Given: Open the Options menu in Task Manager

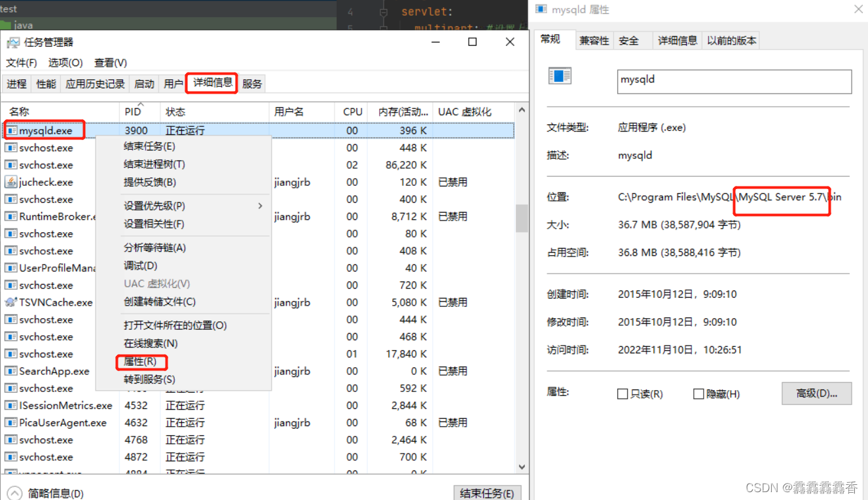Looking at the screenshot, I should point(65,63).
